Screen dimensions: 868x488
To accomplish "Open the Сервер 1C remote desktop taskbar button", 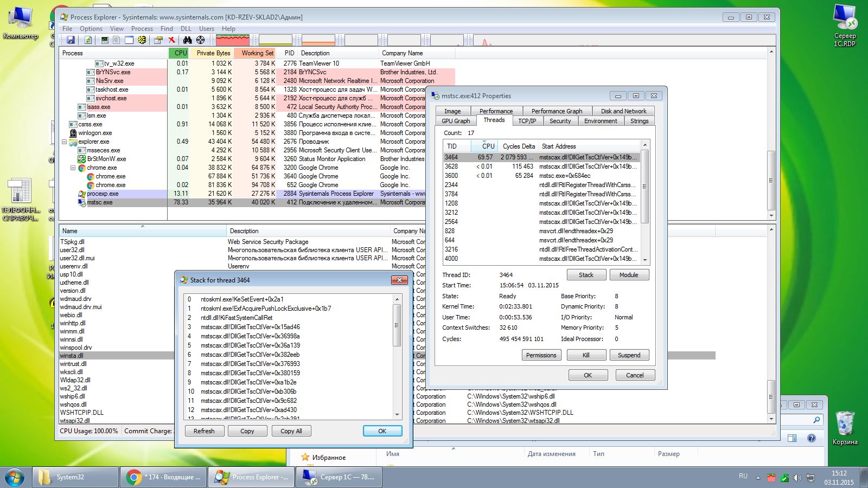I will [339, 477].
